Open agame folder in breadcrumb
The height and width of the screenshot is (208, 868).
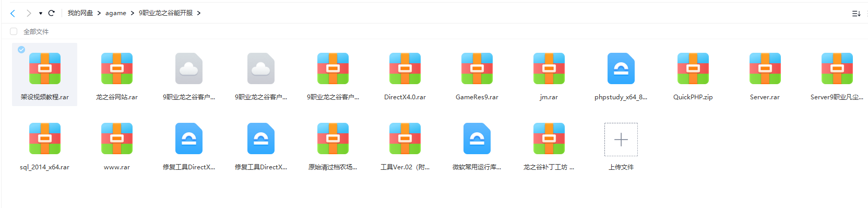click(x=116, y=13)
